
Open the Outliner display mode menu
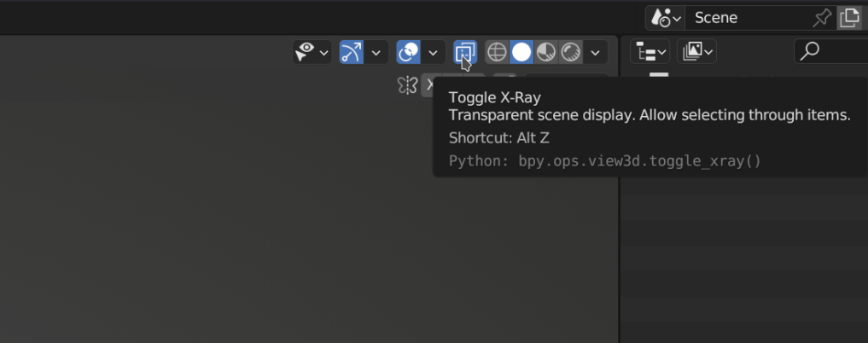click(696, 53)
